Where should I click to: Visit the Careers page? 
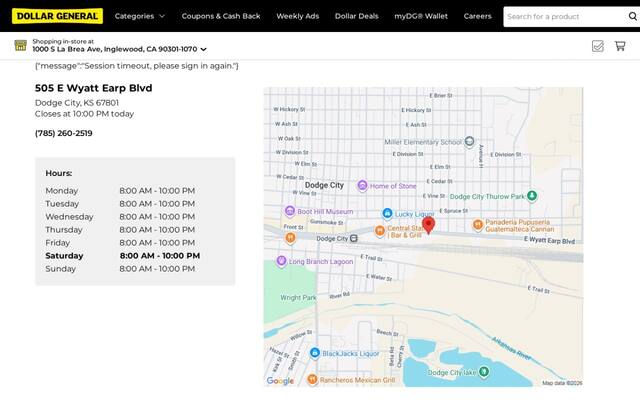[478, 16]
